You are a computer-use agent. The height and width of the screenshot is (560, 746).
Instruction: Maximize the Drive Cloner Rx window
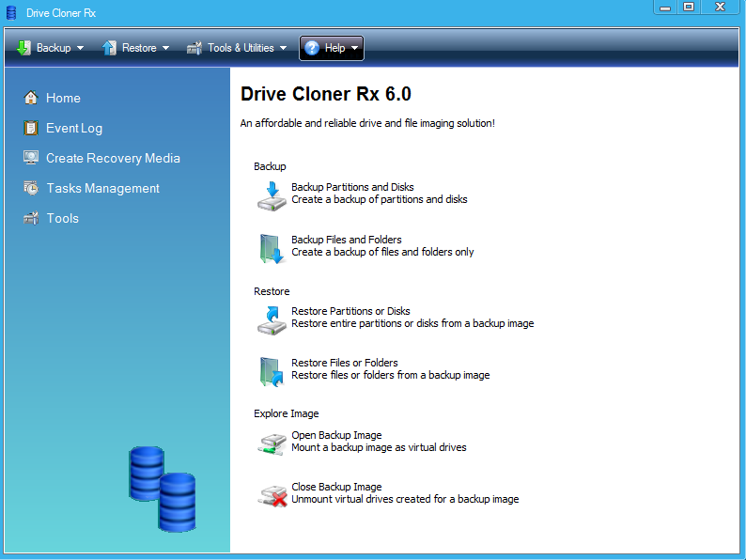click(689, 7)
